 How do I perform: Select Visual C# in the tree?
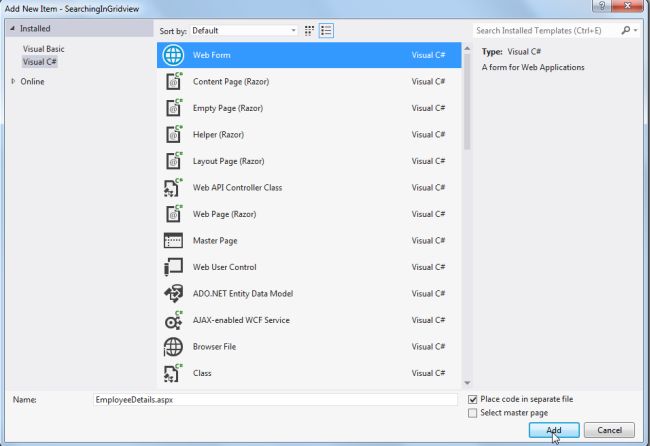coord(40,62)
